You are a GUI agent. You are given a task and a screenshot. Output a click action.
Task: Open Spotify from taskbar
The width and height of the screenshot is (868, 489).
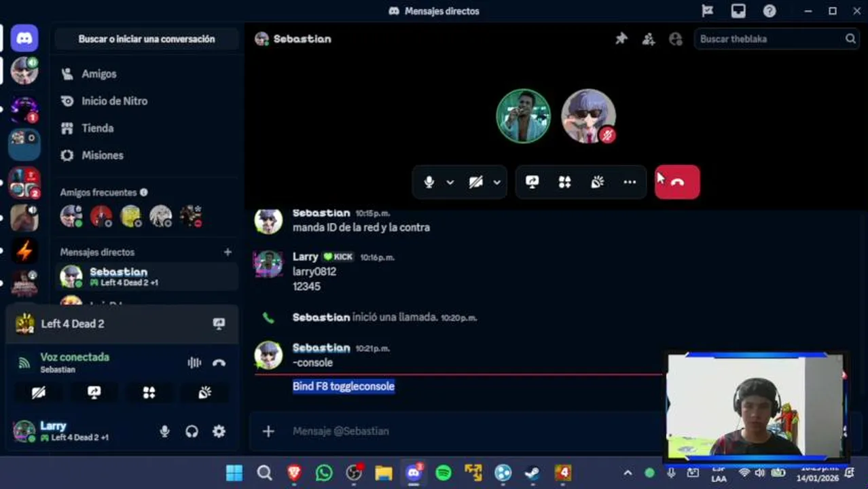click(444, 473)
